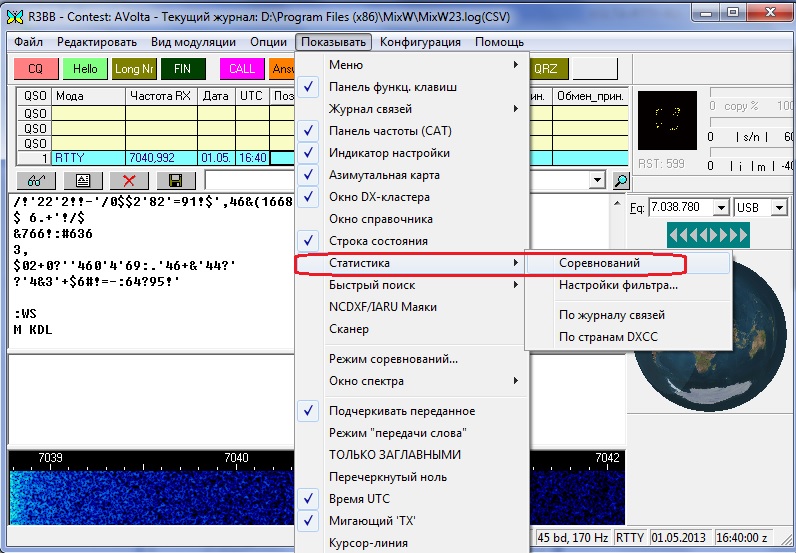
Task: Click the red X delete QSO button
Action: pyautogui.click(x=129, y=181)
